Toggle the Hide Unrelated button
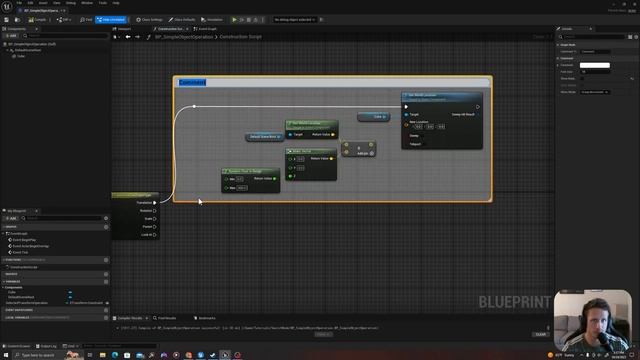The image size is (640, 360). (111, 20)
